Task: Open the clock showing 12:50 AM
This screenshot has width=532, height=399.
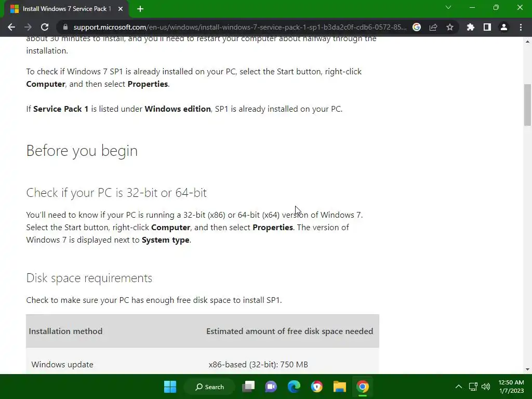Action: [x=511, y=387]
